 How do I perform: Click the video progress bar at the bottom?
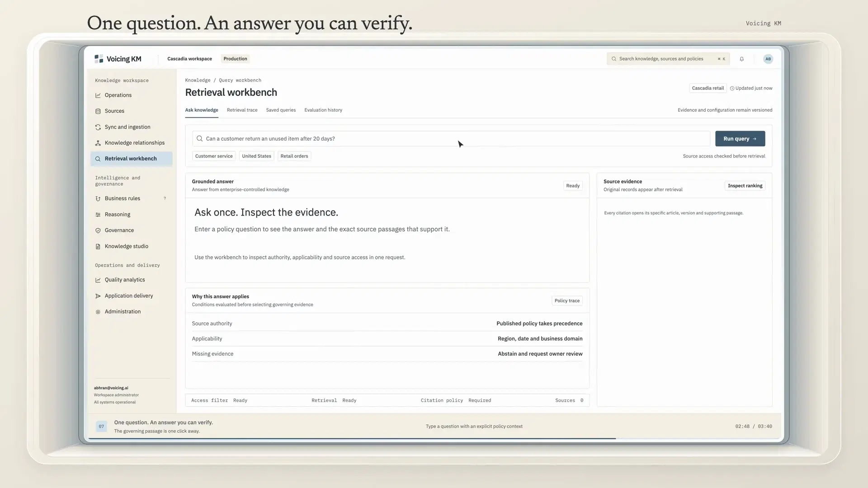pos(434,438)
